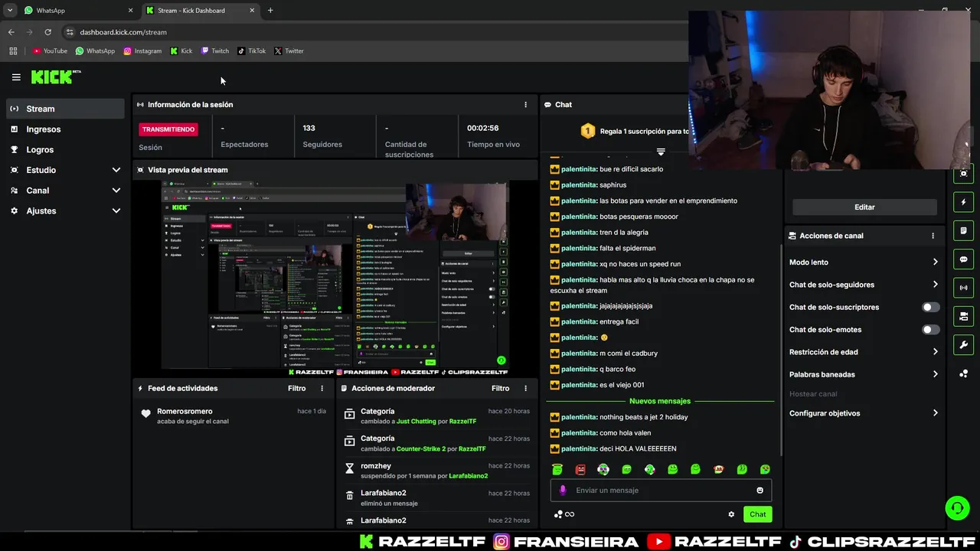Click the green Chat send button
Viewport: 980px width, 551px height.
tap(757, 514)
